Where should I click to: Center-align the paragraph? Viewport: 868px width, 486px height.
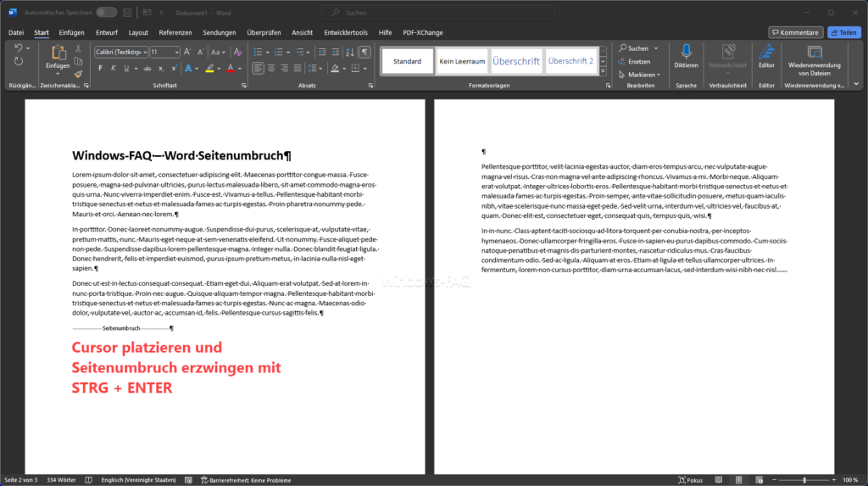pos(271,69)
